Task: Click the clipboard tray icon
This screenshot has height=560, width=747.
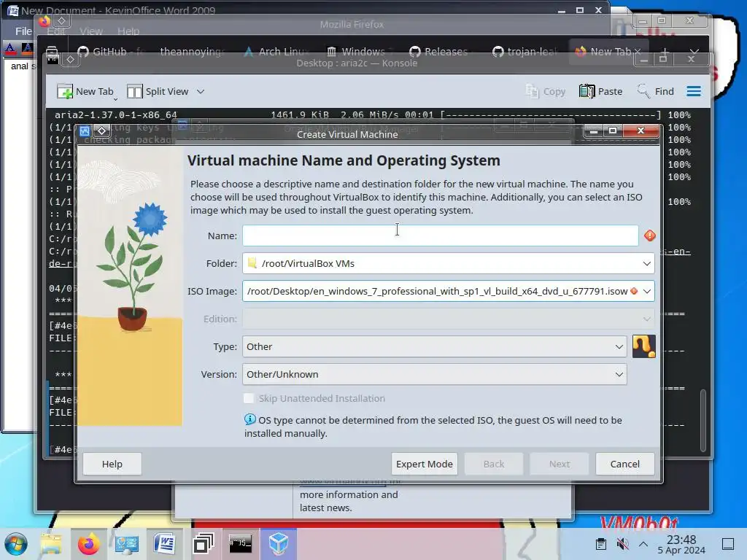Action: point(601,544)
